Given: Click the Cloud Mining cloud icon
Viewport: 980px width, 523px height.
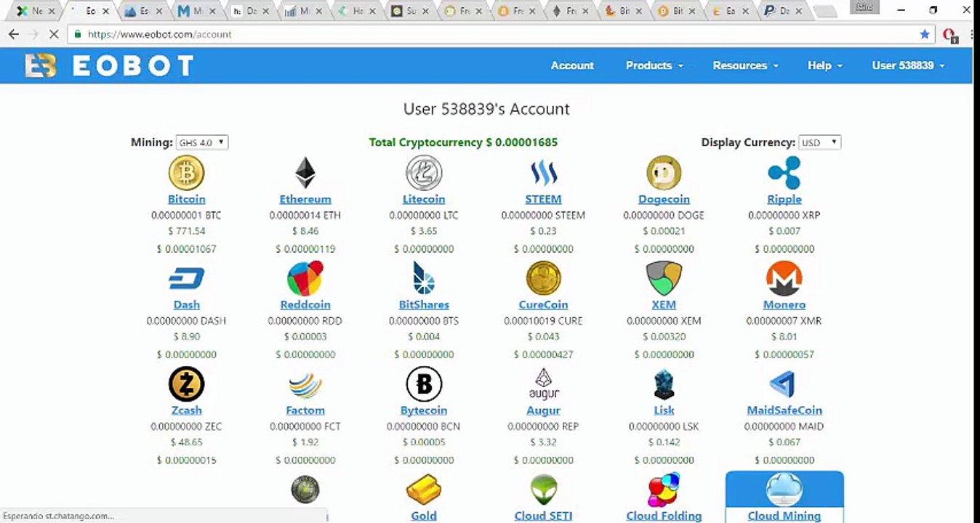Looking at the screenshot, I should click(784, 490).
